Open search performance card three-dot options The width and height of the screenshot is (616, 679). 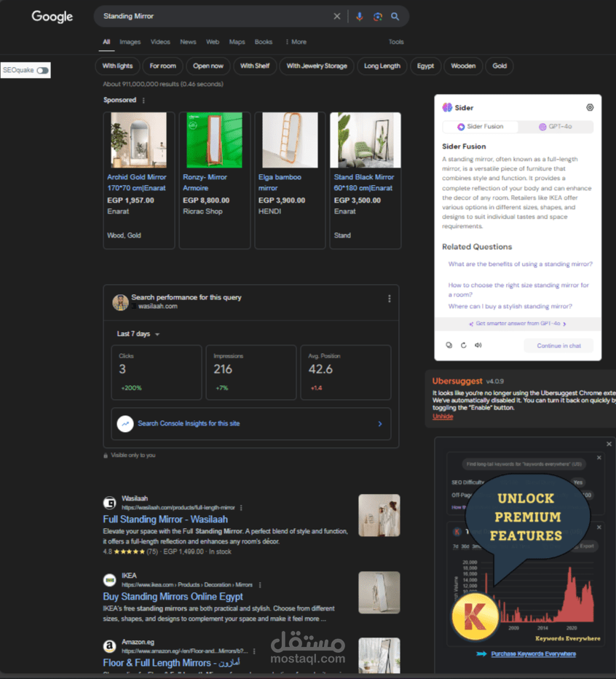pos(389,299)
